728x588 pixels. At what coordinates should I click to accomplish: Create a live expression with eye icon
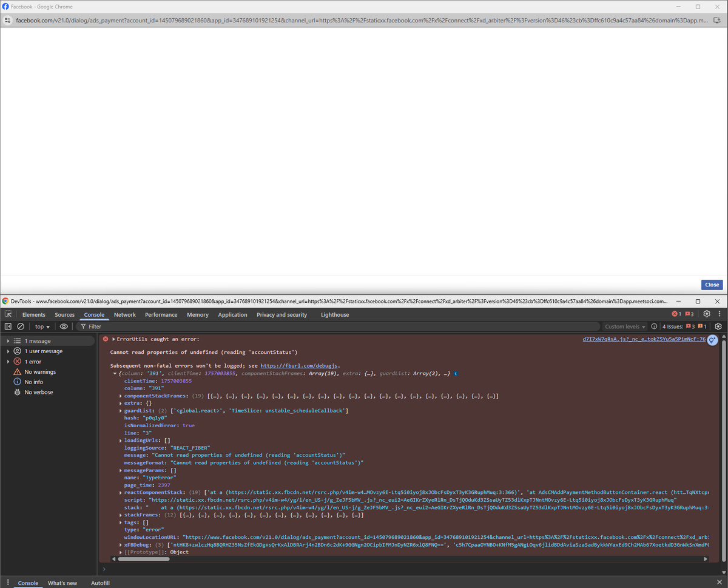(64, 326)
